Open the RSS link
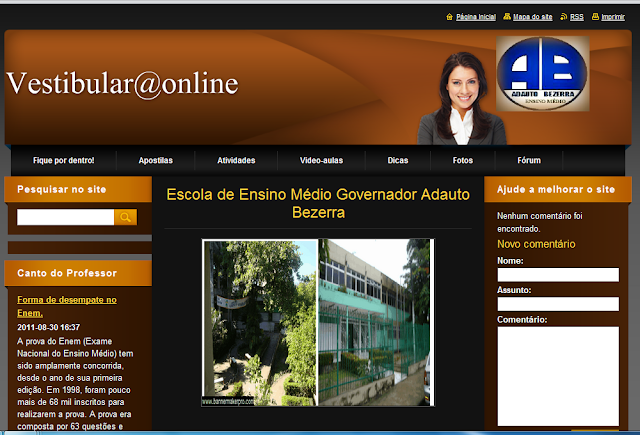640x435 pixels. click(577, 17)
